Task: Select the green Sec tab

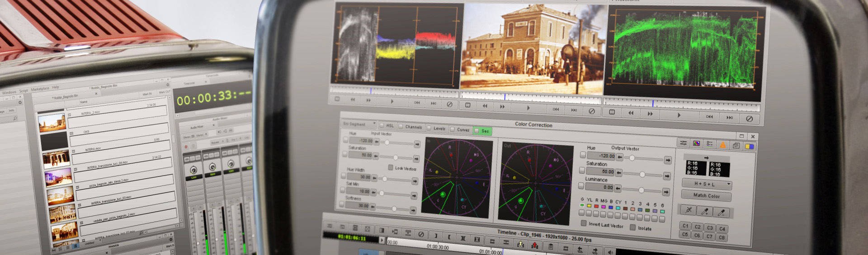Action: (x=482, y=131)
